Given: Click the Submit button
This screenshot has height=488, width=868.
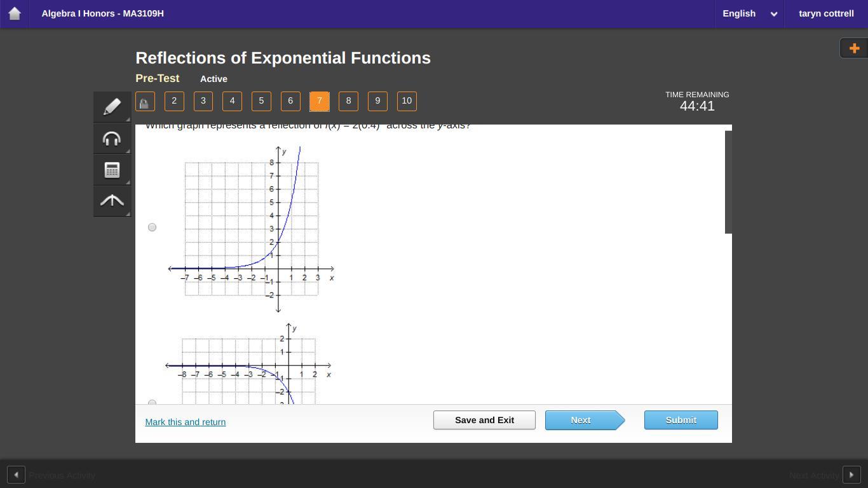Looking at the screenshot, I should point(681,420).
